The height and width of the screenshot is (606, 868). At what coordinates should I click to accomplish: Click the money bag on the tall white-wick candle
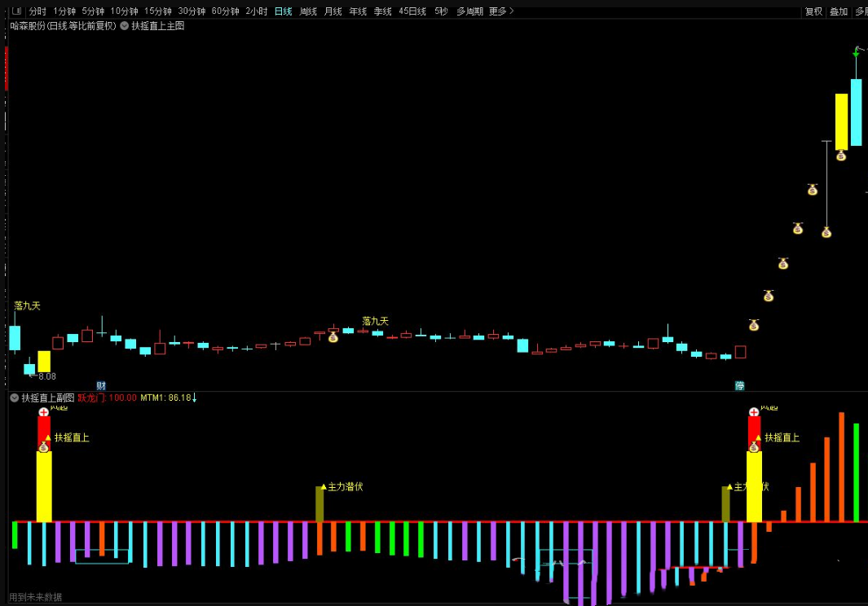(x=826, y=232)
